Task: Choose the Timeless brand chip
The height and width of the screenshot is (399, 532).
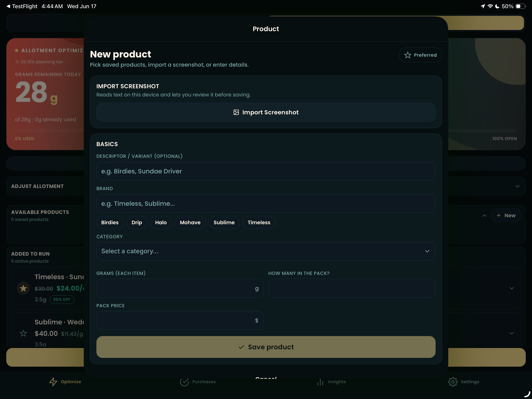Action: (259, 222)
